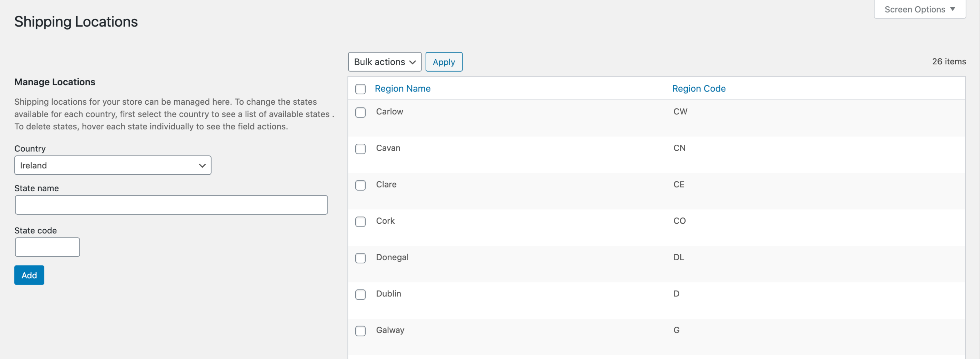Toggle the select-all checkbox in table header
Viewport: 980px width, 359px height.
tap(360, 89)
